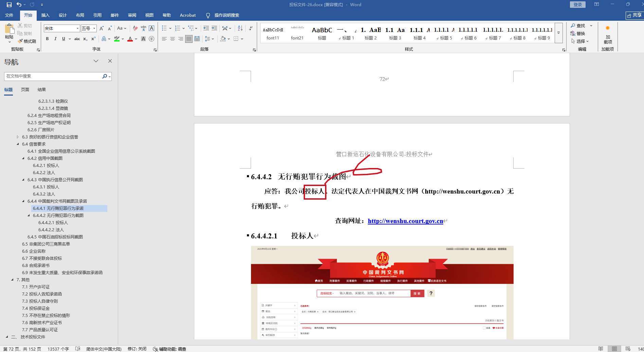Image resolution: width=644 pixels, height=352 pixels.
Task: Toggle italic formatting
Action: pos(55,39)
